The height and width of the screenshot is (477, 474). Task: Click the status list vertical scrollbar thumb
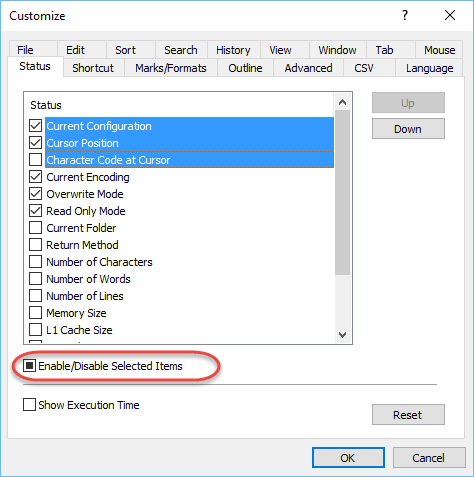342,192
